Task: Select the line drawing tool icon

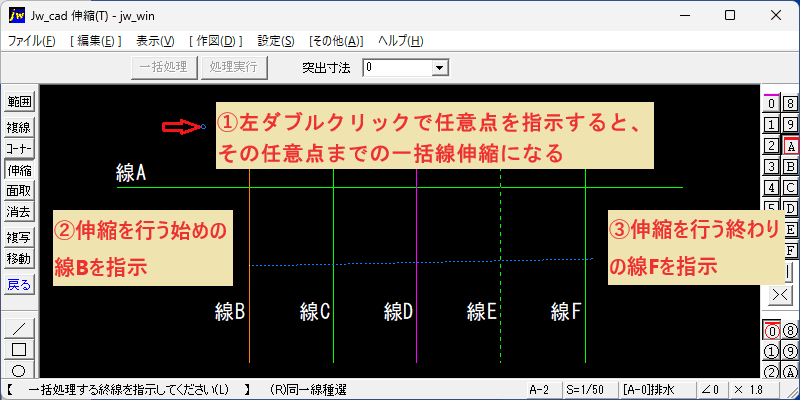Action: tap(19, 329)
